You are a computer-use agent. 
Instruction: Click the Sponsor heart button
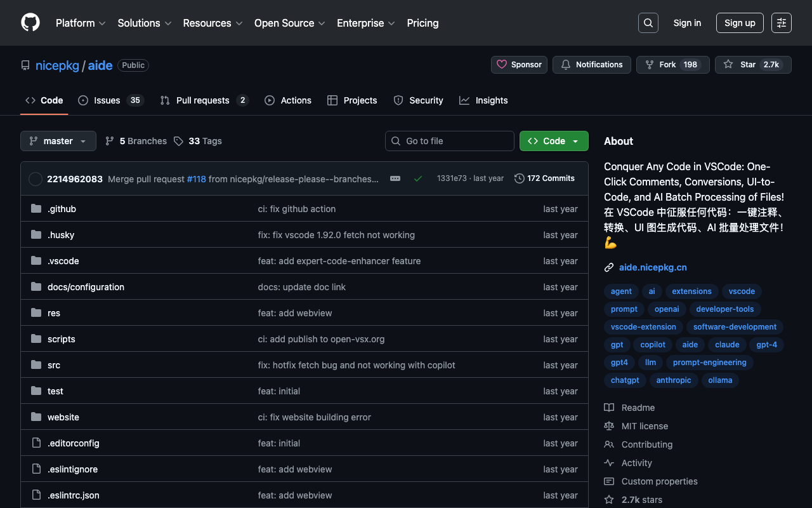pyautogui.click(x=519, y=65)
